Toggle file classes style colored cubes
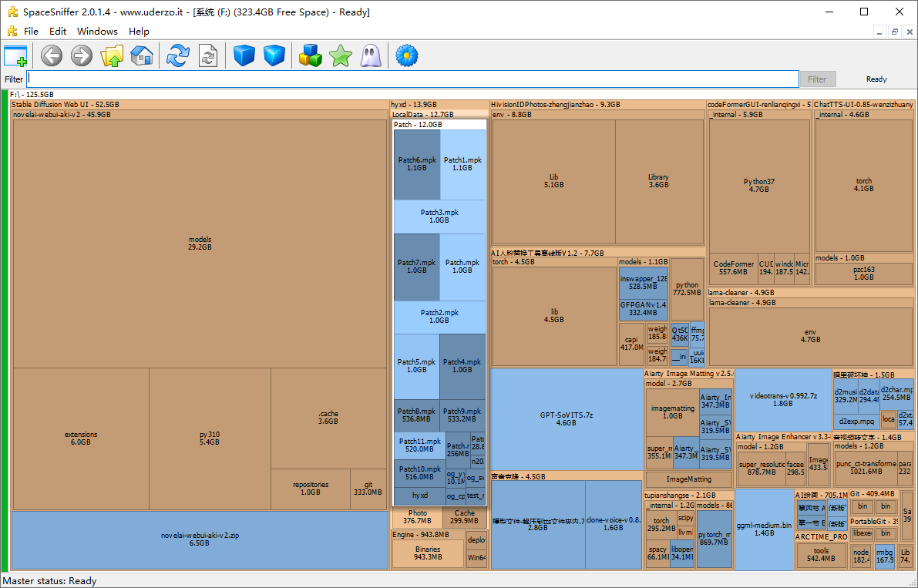This screenshot has height=588, width=918. (x=311, y=55)
